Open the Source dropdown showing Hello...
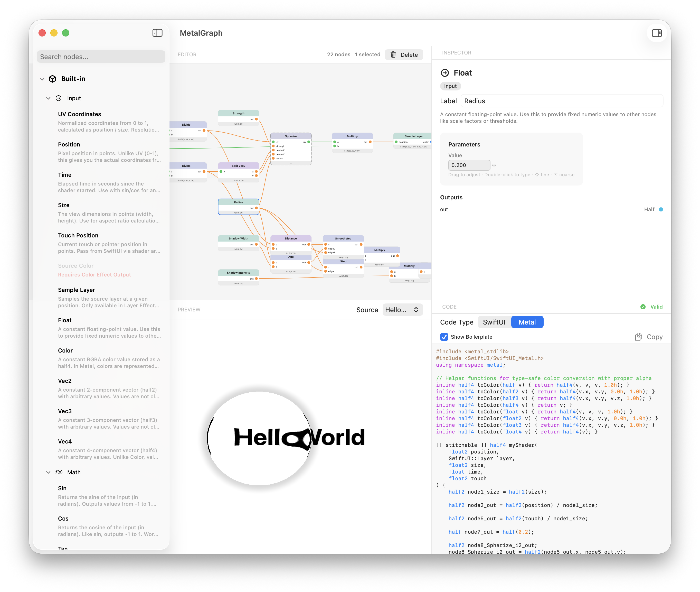700x592 pixels. click(402, 309)
